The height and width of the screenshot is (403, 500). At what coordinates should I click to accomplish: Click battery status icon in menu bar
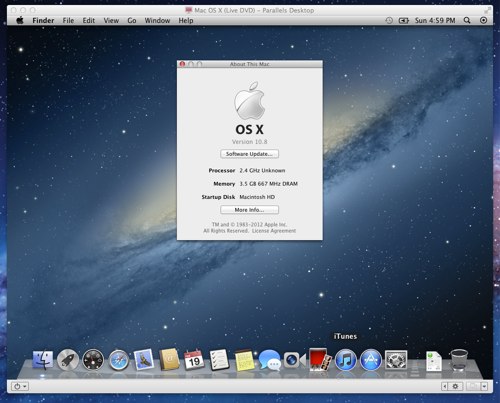pos(404,21)
